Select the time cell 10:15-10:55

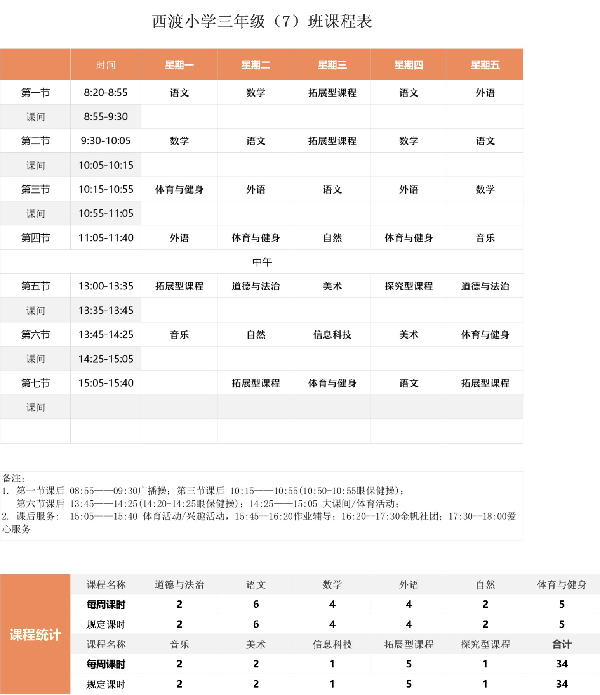106,189
